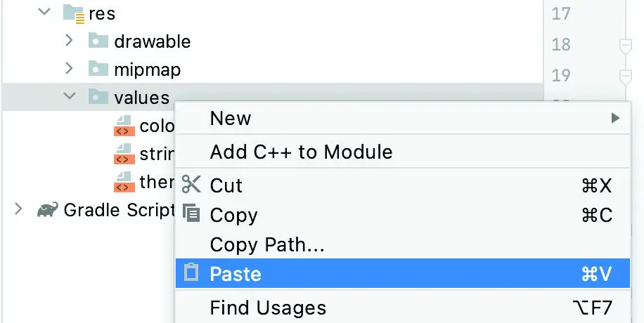Click the clipboard icon beside Paste
Image resolution: width=644 pixels, height=323 pixels.
pos(191,272)
